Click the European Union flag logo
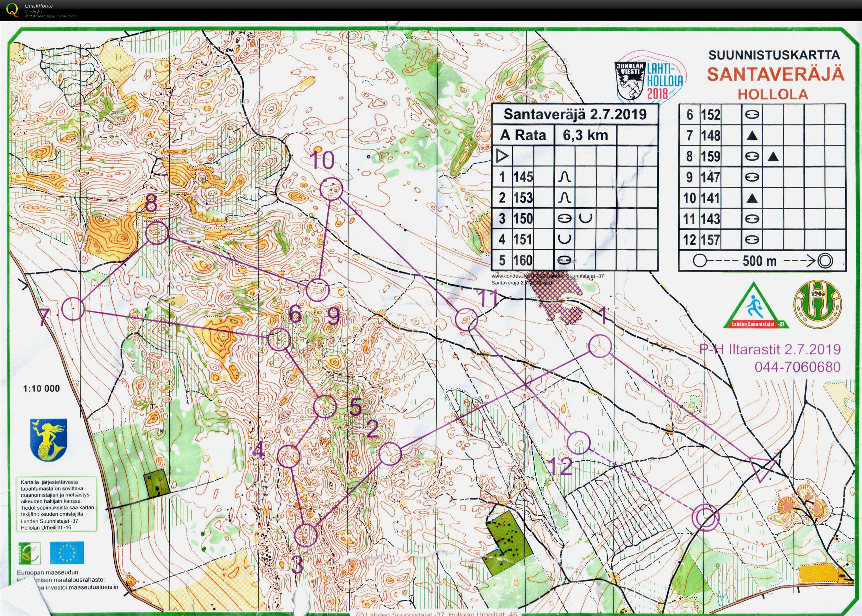862x616 pixels. click(x=67, y=552)
